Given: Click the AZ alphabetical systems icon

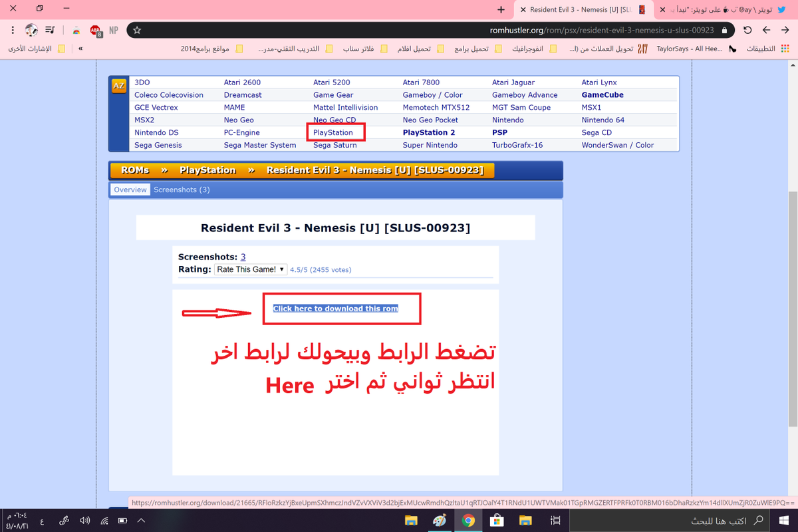Looking at the screenshot, I should 118,86.
